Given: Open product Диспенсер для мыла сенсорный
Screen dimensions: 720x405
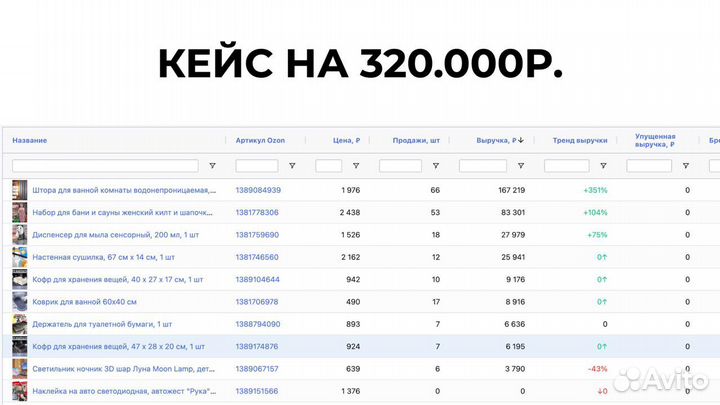Looking at the screenshot, I should click(x=116, y=235).
